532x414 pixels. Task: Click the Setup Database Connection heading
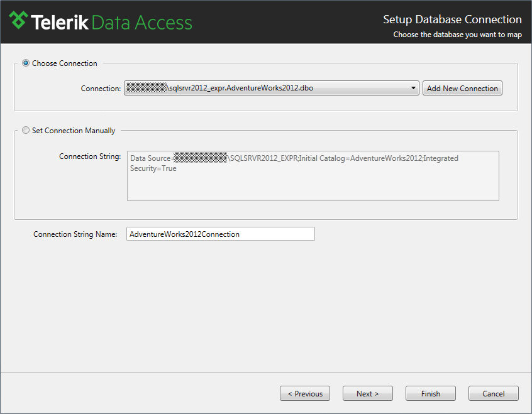click(x=452, y=19)
